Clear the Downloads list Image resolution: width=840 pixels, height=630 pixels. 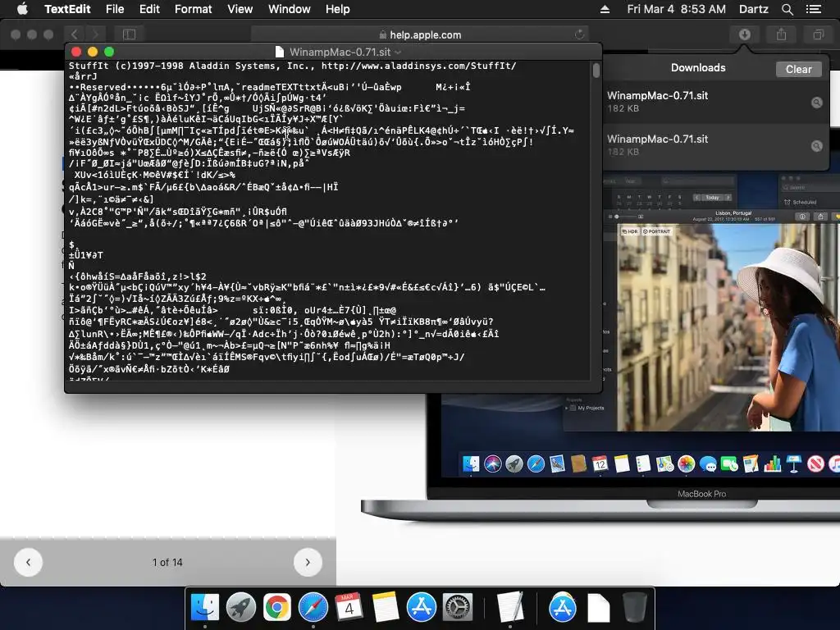(798, 69)
